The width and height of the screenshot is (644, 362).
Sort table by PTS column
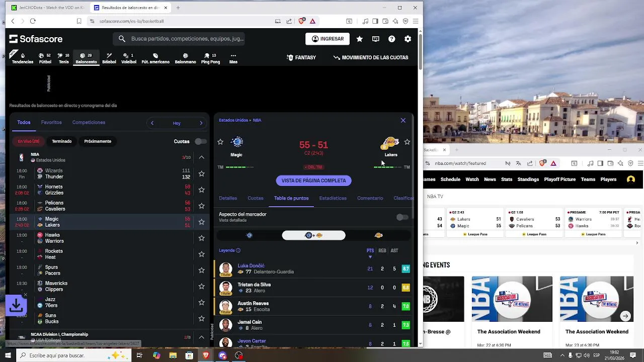tap(370, 251)
